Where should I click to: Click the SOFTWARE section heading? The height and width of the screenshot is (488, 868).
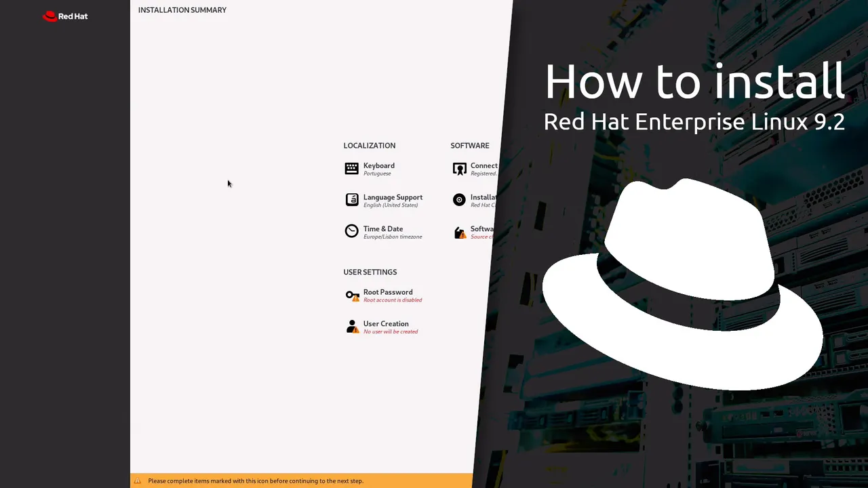pos(469,146)
